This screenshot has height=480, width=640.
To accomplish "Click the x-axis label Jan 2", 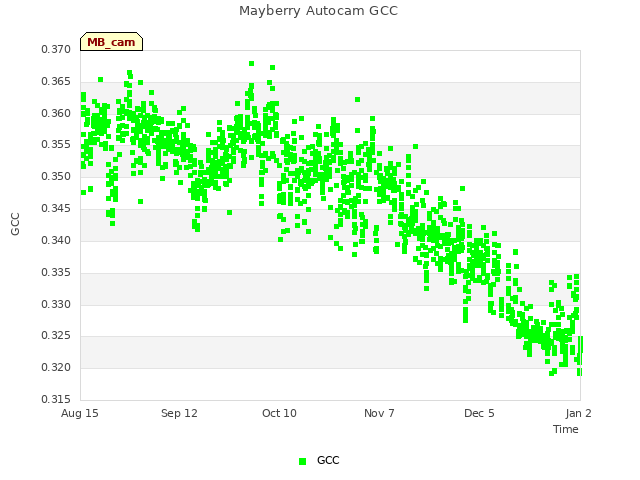I will coord(578,413).
